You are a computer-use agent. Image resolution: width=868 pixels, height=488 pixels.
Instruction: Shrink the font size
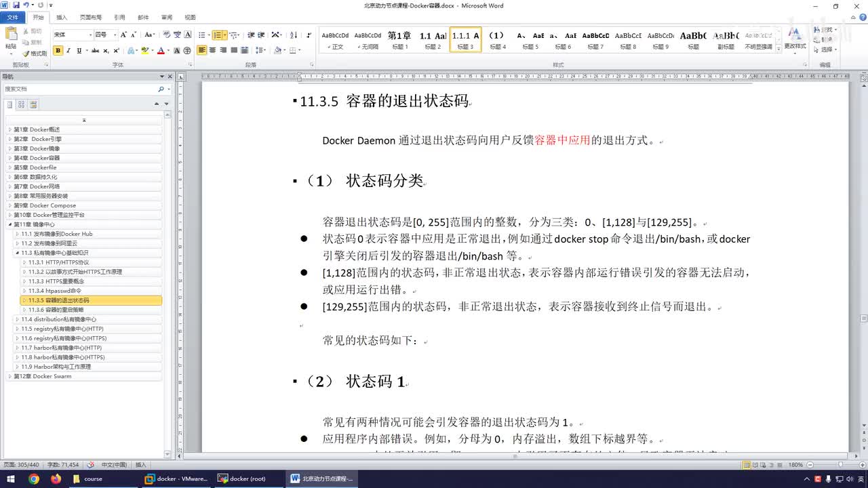point(134,35)
